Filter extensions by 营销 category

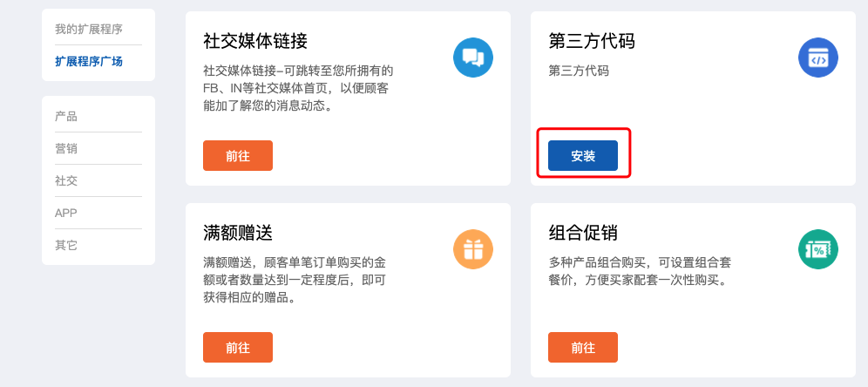point(66,149)
